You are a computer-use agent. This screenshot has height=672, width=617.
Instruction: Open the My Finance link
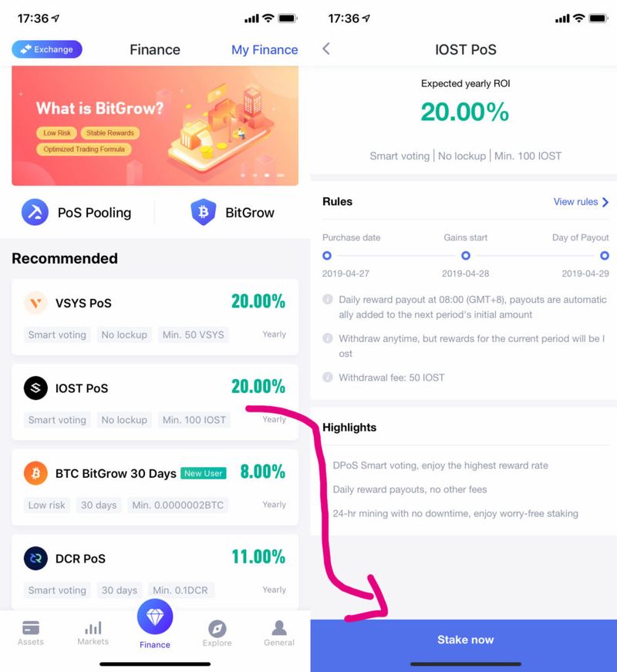click(265, 50)
